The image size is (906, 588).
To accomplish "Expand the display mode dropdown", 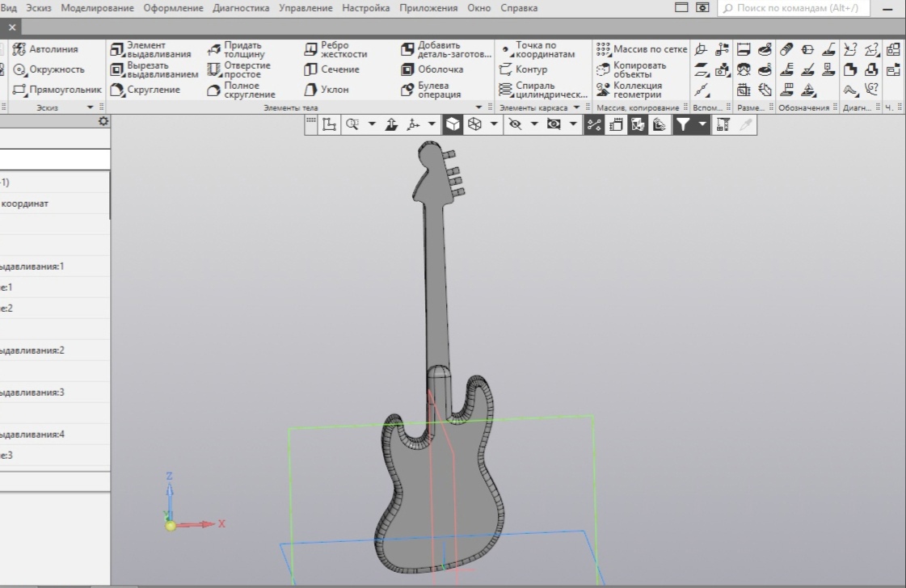I will (493, 124).
